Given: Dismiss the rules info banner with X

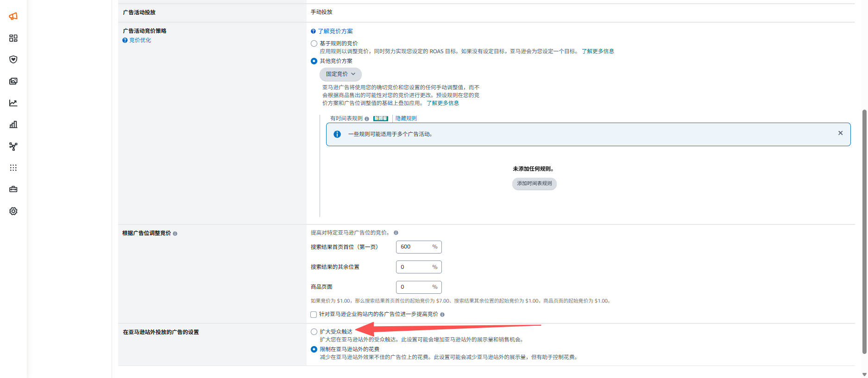Looking at the screenshot, I should pyautogui.click(x=840, y=133).
